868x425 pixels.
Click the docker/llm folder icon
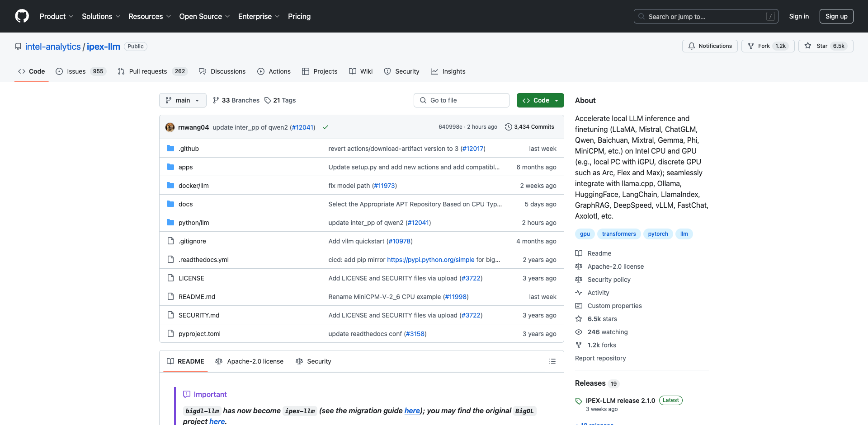coord(170,186)
